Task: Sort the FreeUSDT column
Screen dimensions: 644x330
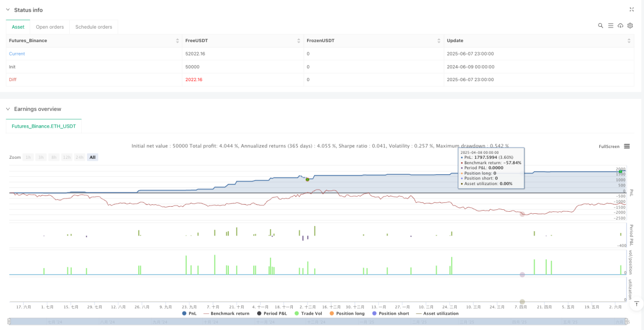Action: [299, 41]
